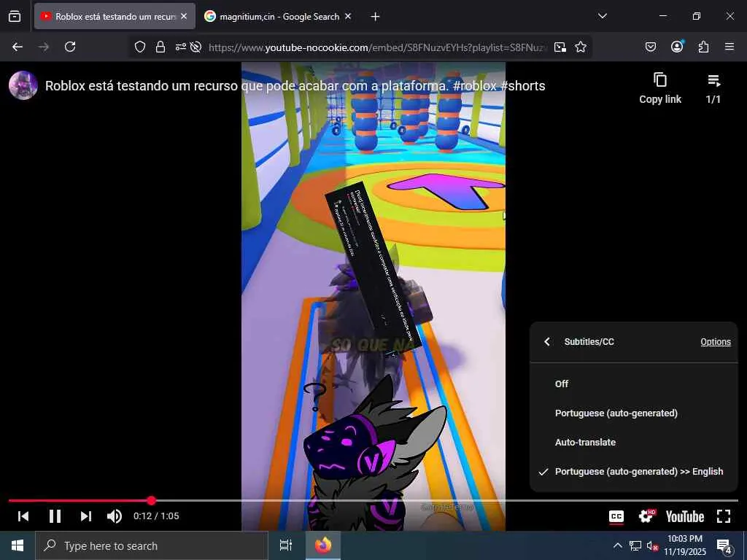The height and width of the screenshot is (560, 747).
Task: Open subtitle Options link
Action: pyautogui.click(x=716, y=341)
